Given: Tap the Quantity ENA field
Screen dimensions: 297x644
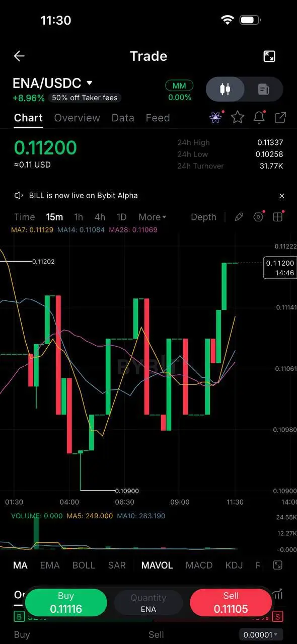Looking at the screenshot, I should pyautogui.click(x=148, y=603).
